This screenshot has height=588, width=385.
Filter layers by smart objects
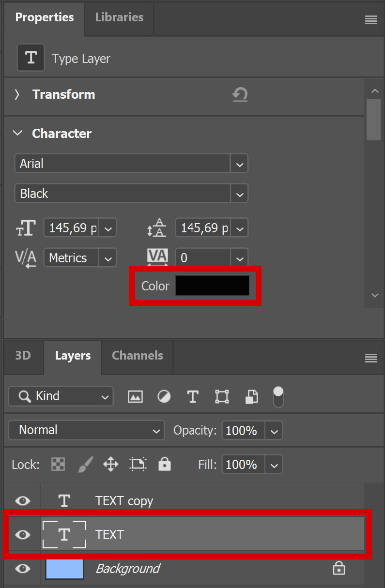click(251, 397)
